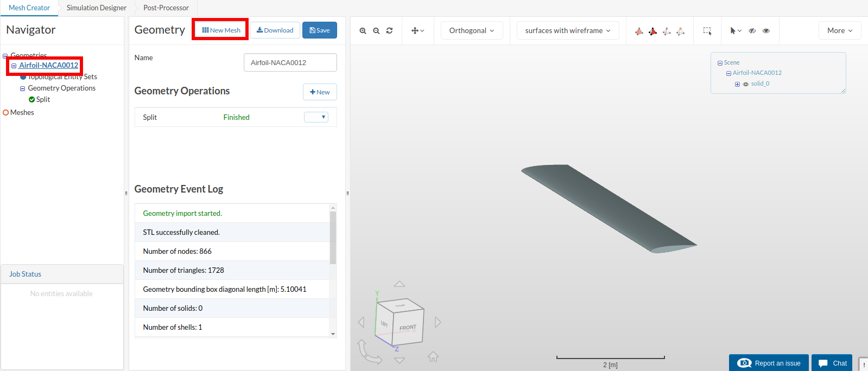This screenshot has height=371, width=868.
Task: Select the dark-red tetrahedron pick mode icon
Action: pos(652,31)
